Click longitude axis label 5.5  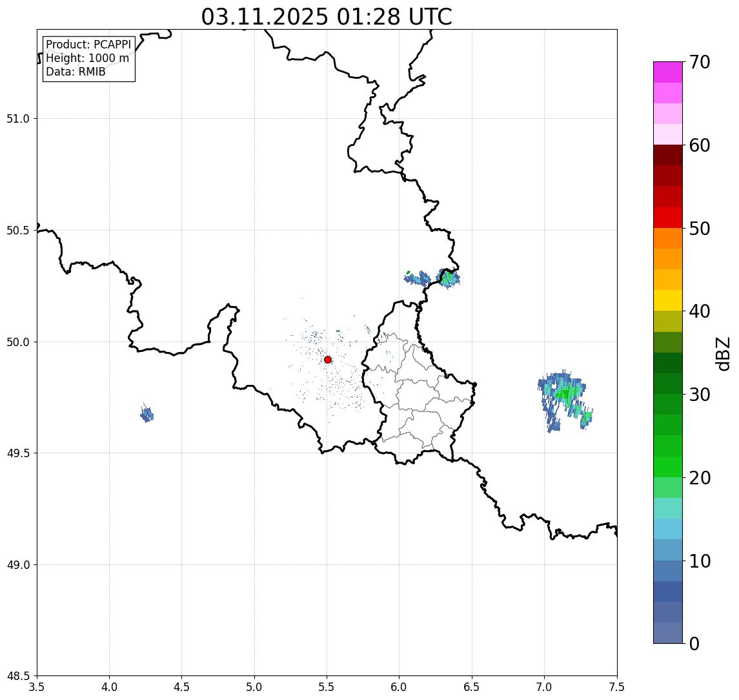[x=327, y=687]
